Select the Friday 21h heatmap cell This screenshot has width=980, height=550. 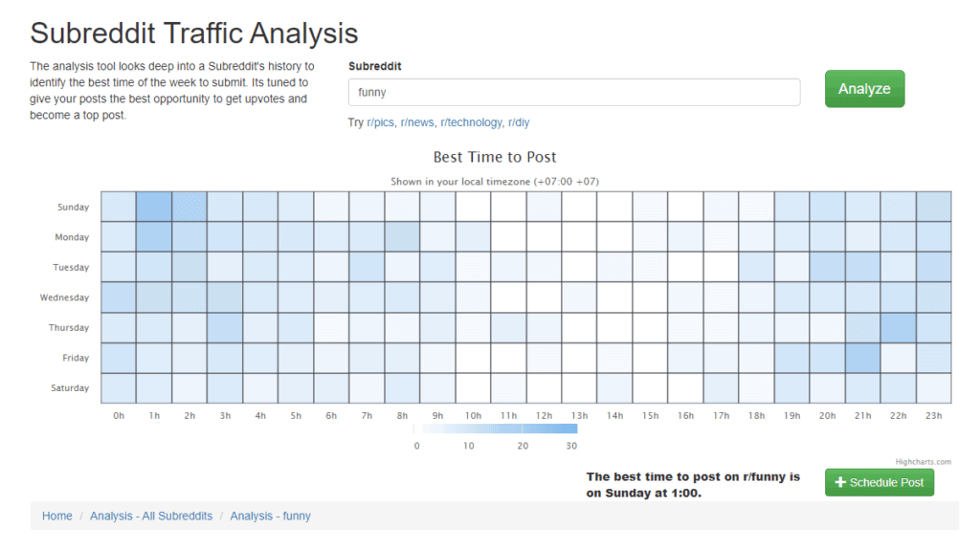coord(862,358)
